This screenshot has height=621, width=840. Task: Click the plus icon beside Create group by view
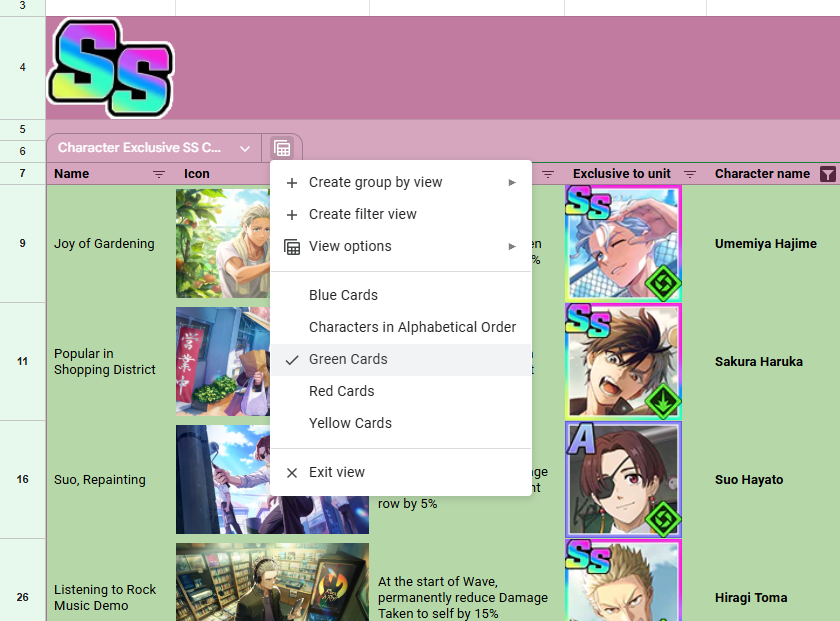coord(292,183)
